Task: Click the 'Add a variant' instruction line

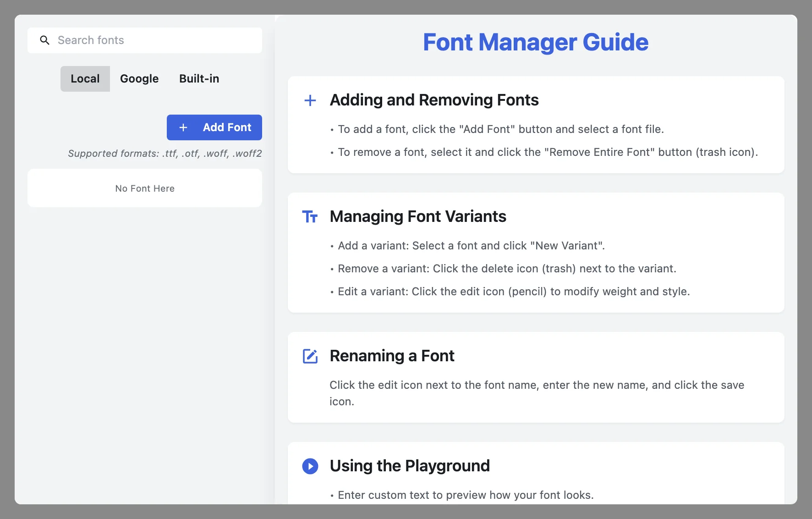Action: tap(467, 246)
